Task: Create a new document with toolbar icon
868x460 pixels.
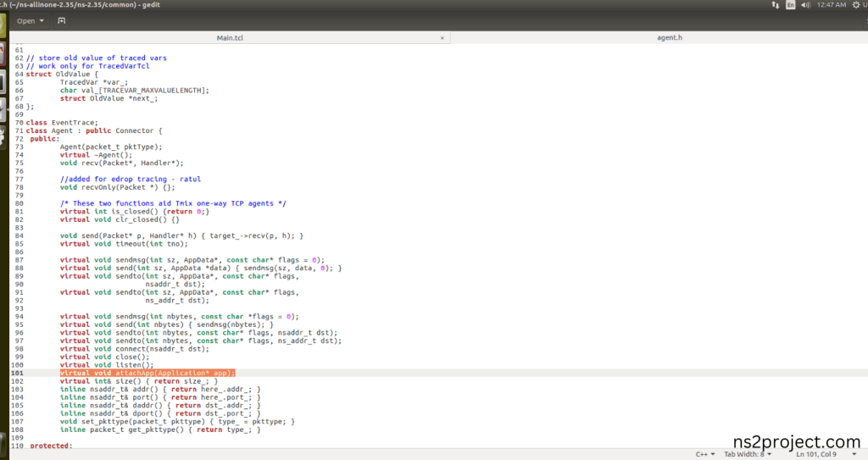Action: click(x=61, y=21)
